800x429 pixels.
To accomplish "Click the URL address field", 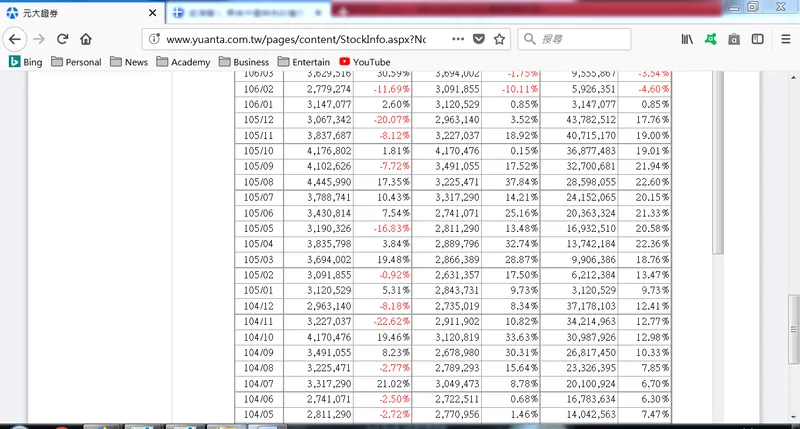I will point(296,39).
